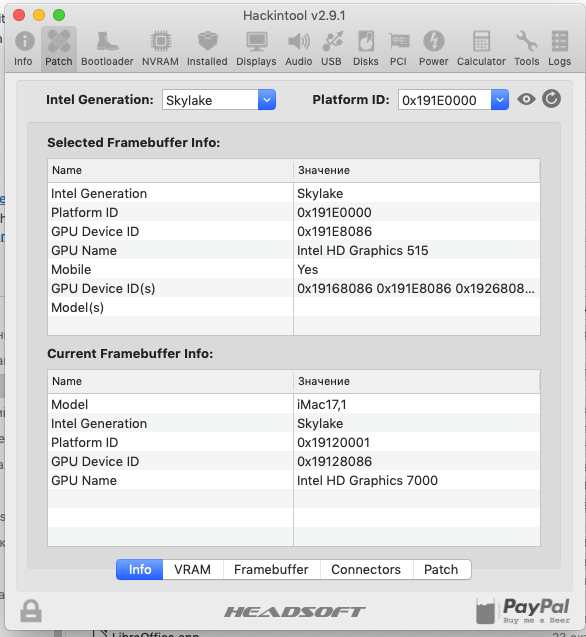
Task: Switch to the VRAM tab
Action: [x=193, y=570]
